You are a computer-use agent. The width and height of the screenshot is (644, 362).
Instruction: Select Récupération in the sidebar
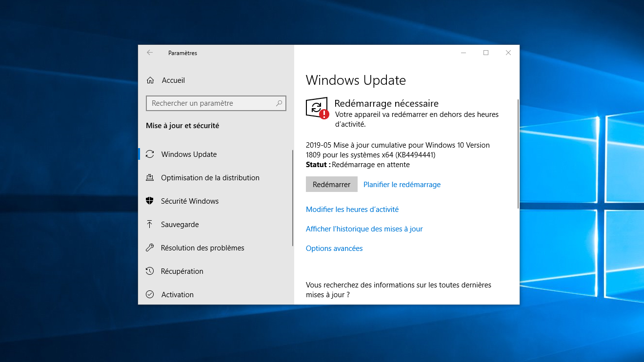point(215,271)
